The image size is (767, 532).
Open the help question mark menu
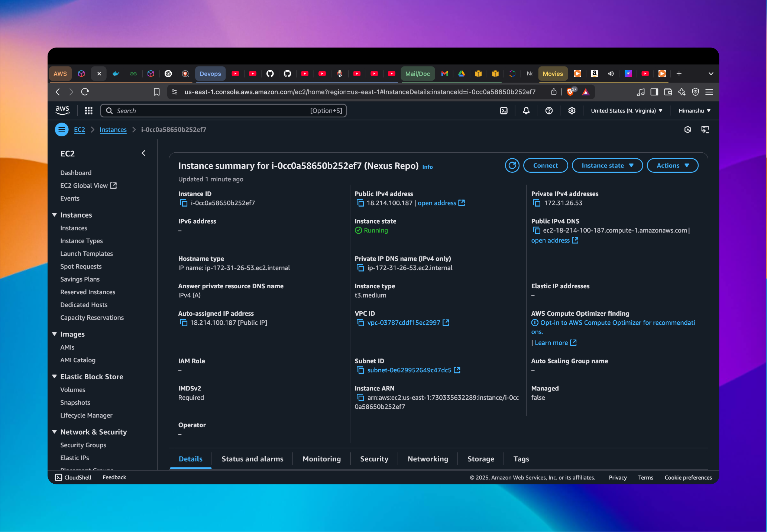(549, 111)
